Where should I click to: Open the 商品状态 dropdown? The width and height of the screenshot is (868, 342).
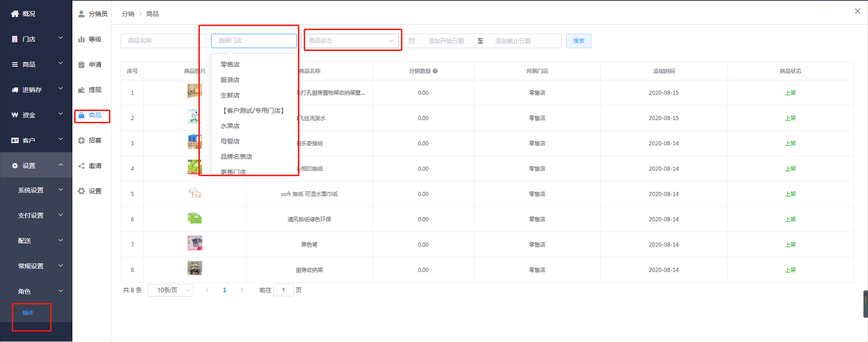tap(351, 40)
